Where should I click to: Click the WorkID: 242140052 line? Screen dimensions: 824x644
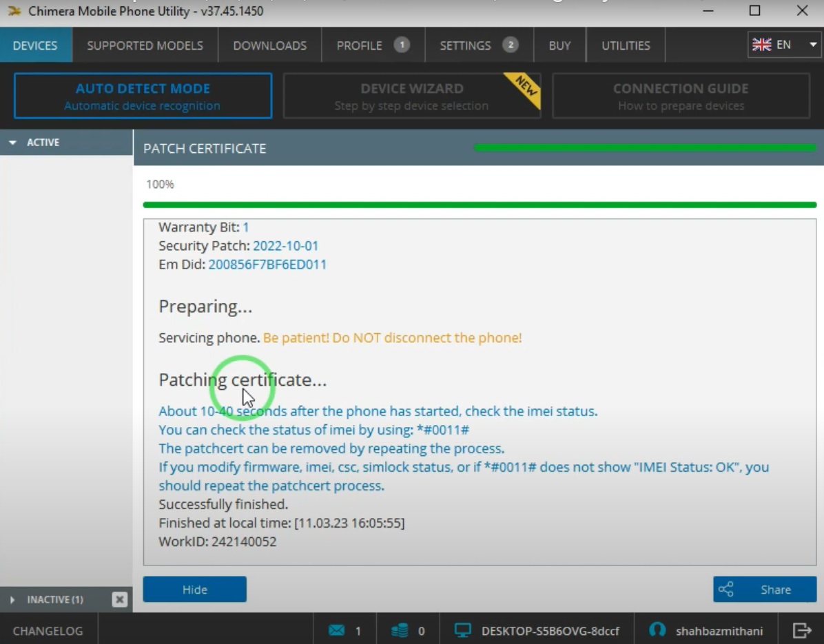[218, 541]
